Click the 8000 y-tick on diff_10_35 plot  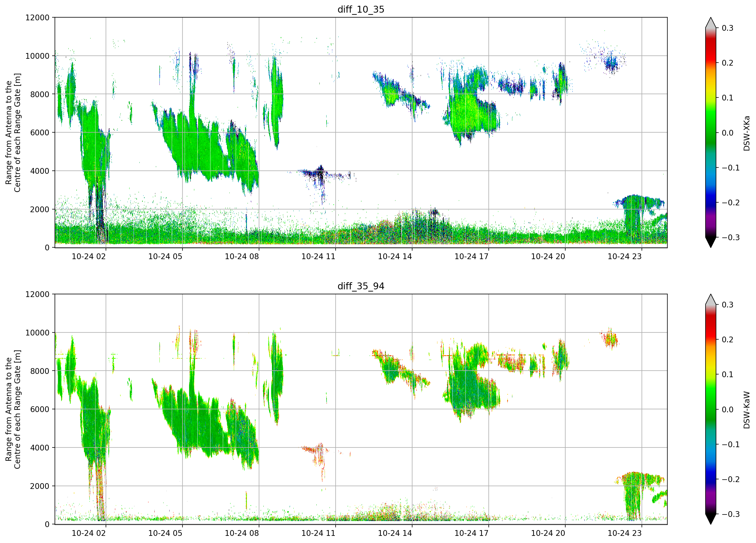40,94
